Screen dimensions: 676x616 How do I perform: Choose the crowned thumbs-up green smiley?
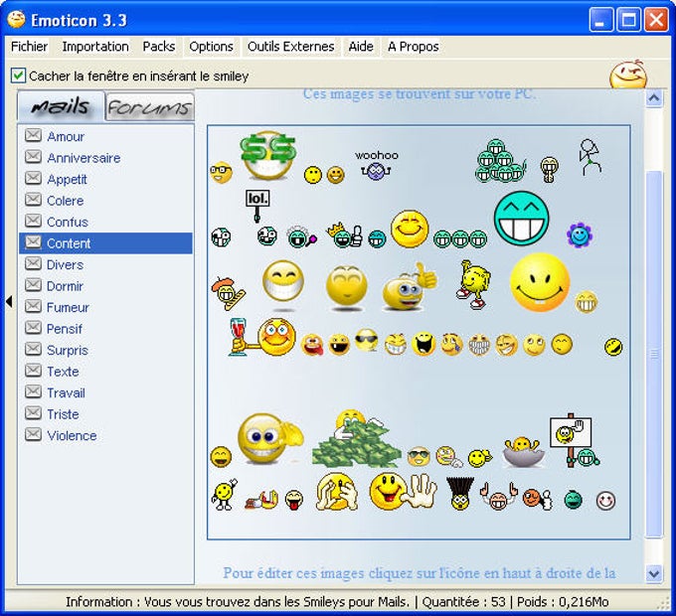click(345, 235)
